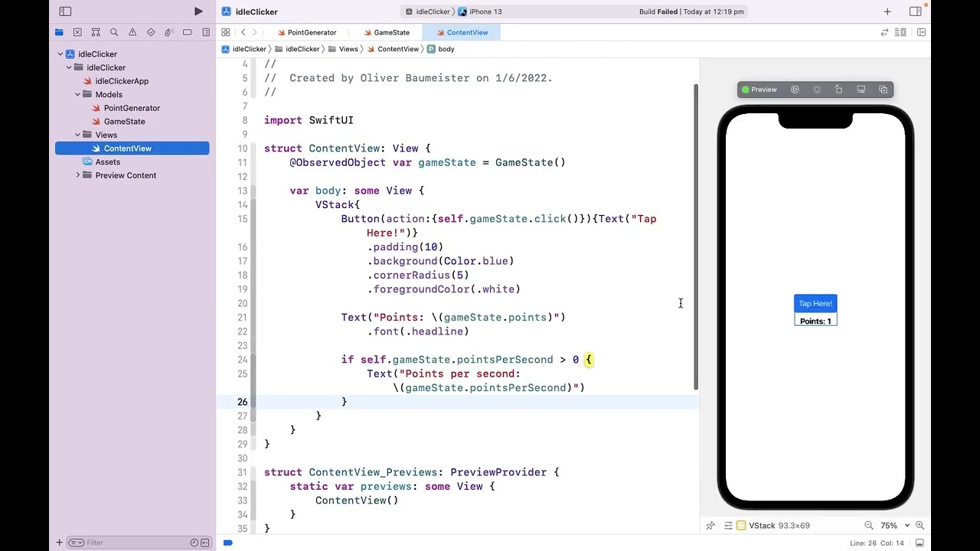Viewport: 980px width, 551px height.
Task: Choose the iPhone 13 run destination
Action: click(480, 11)
